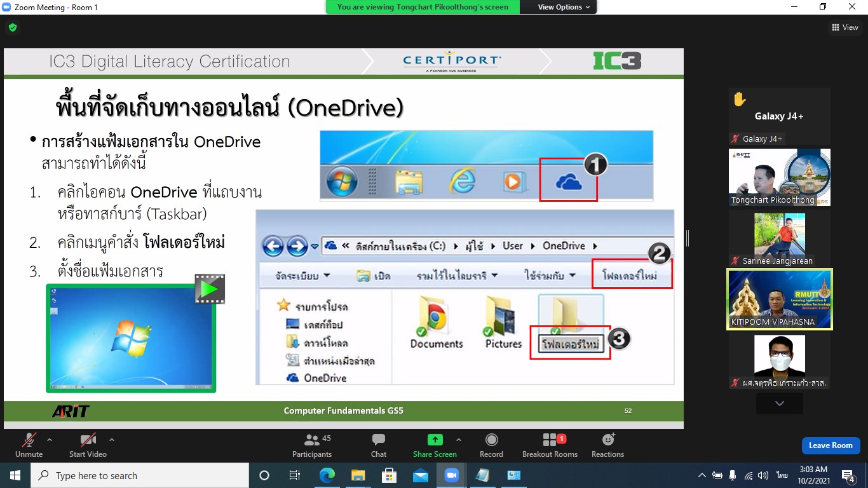Click Documents folder in slide explorer

pos(436,323)
